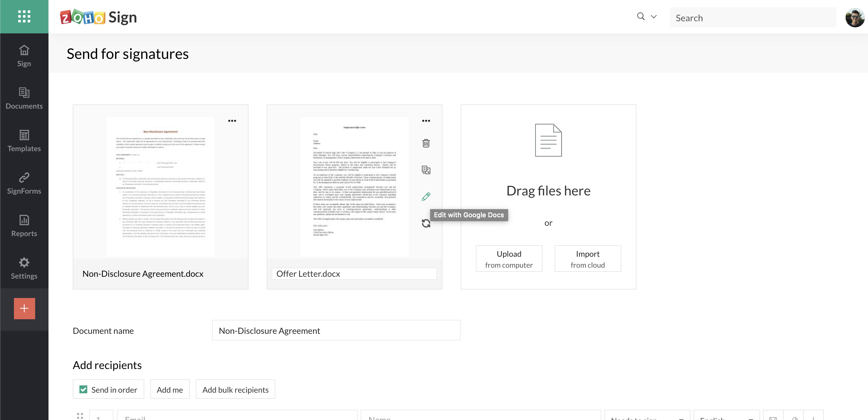Click Import from cloud button
The height and width of the screenshot is (420, 868).
coord(587,259)
